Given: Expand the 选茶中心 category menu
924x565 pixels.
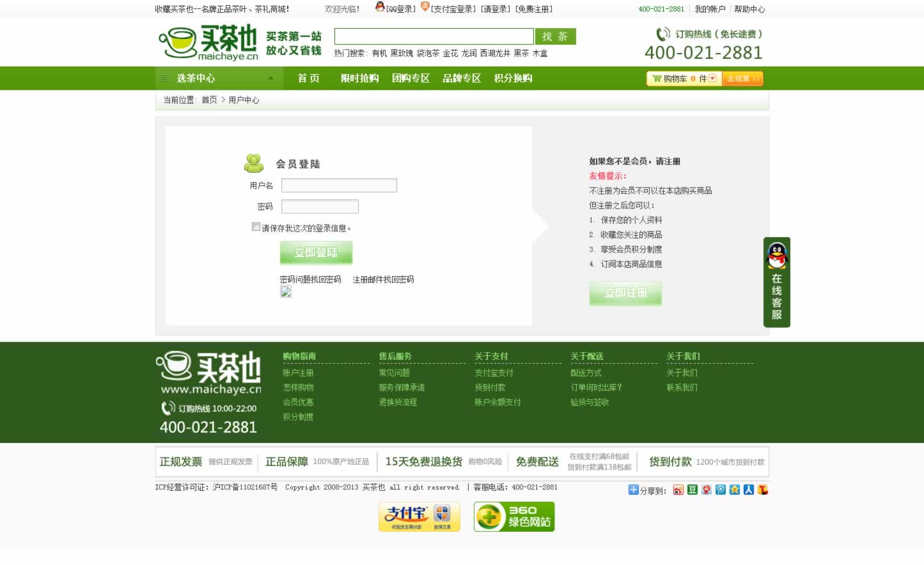Looking at the screenshot, I should [x=217, y=79].
